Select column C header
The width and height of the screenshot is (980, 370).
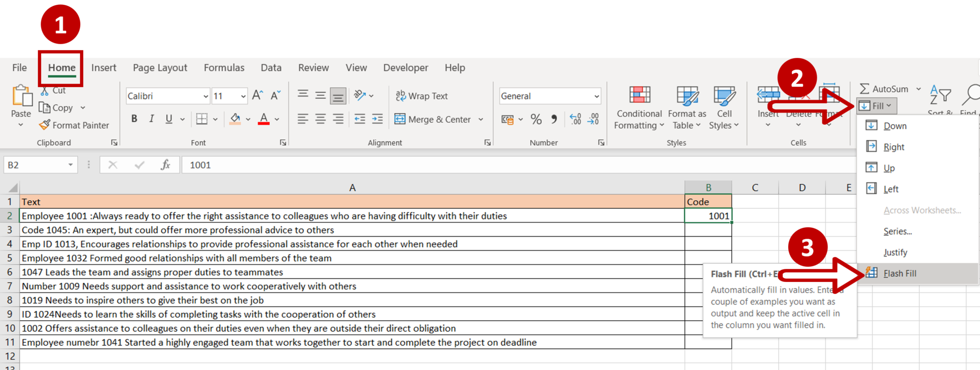pos(755,187)
